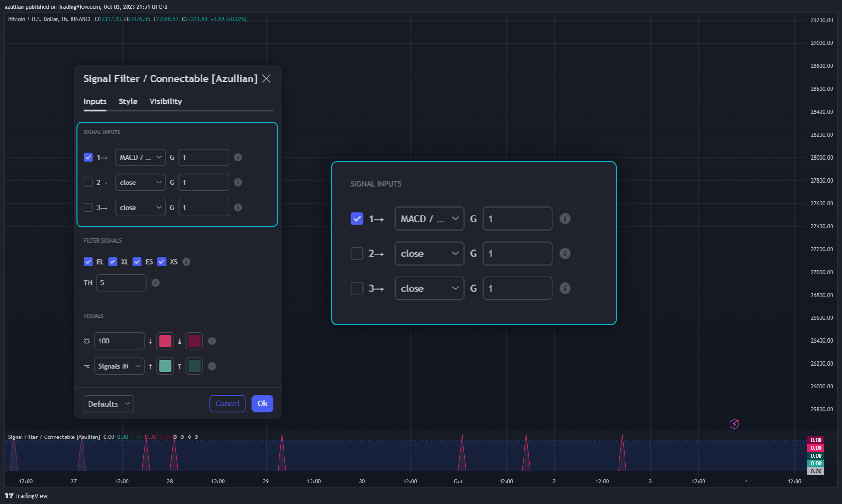Pick the bright red down-arrow color swatch
This screenshot has height=504, width=842.
tap(165, 341)
